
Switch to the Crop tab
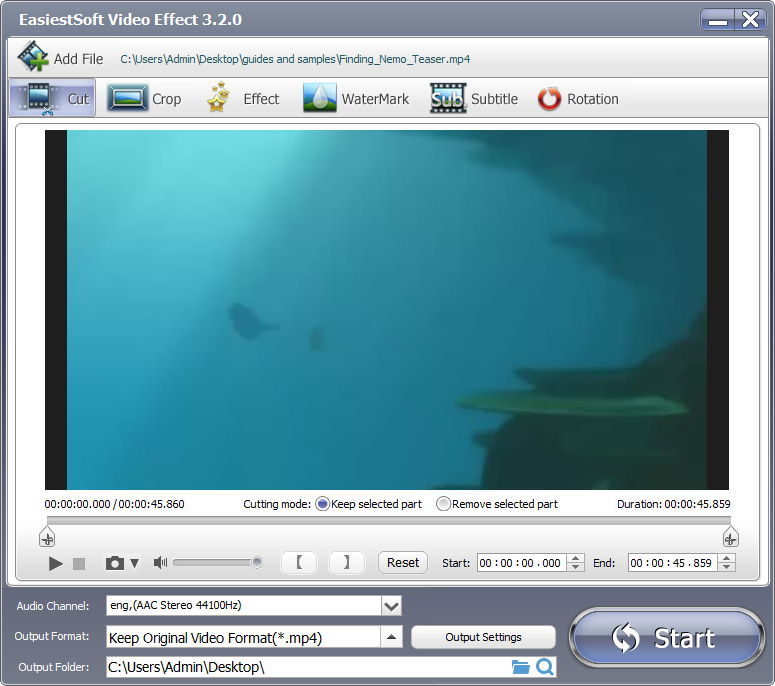pos(144,98)
